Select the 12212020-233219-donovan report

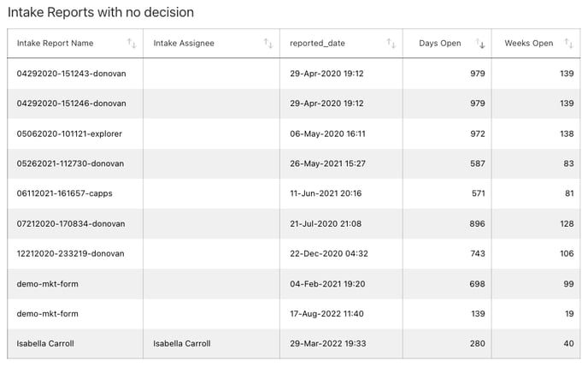71,253
